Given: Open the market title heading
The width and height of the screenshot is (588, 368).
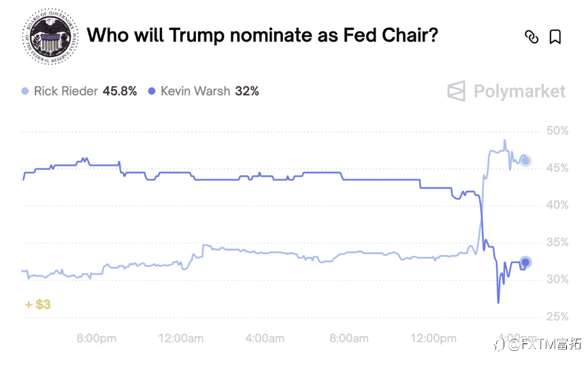Looking at the screenshot, I should [262, 35].
